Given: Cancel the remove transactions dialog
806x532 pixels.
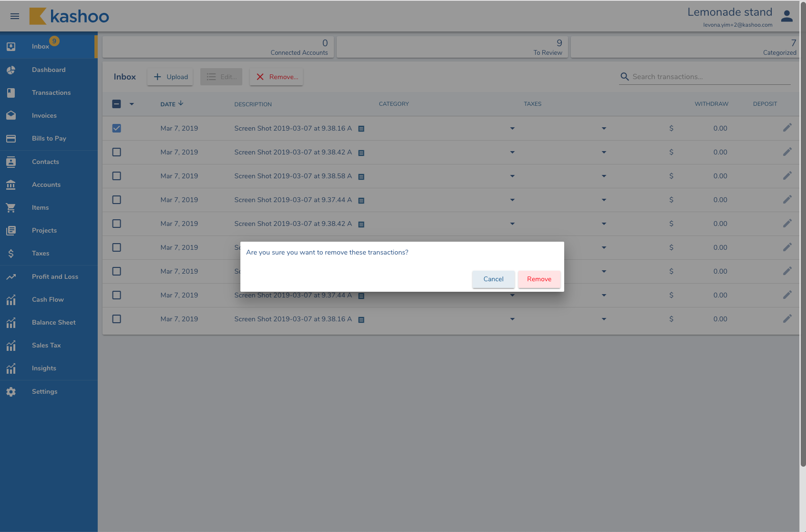Looking at the screenshot, I should click(x=493, y=279).
